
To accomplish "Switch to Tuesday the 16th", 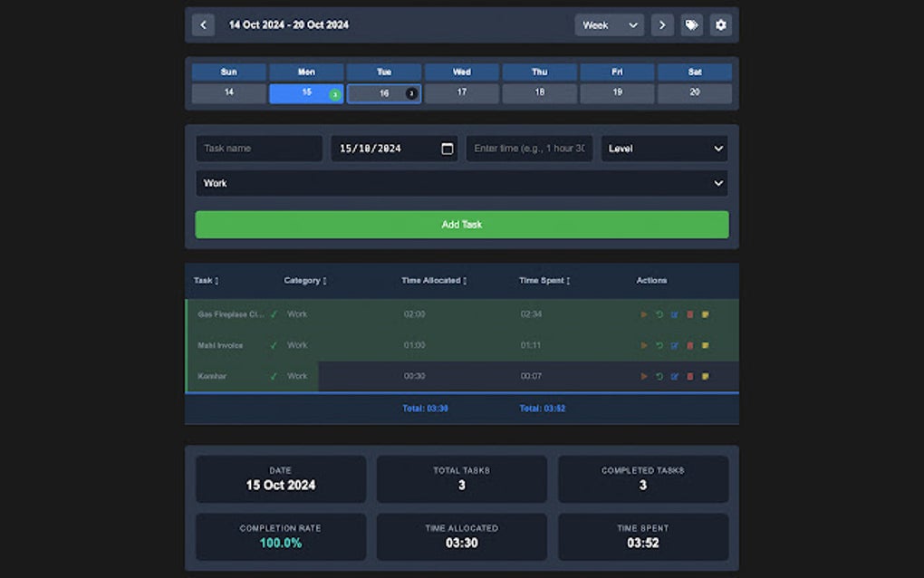I will (x=383, y=92).
